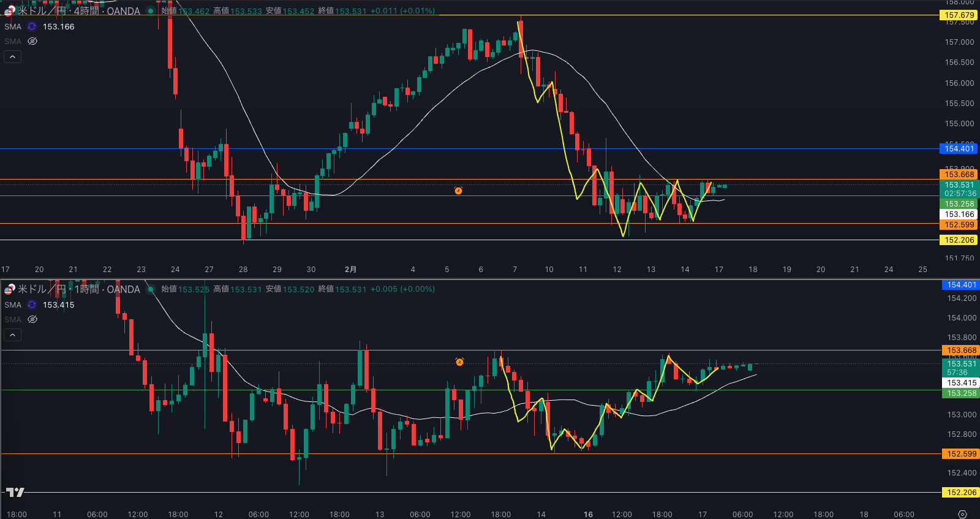Click the orange alert clock icon on 4-hour chart
Image resolution: width=980 pixels, height=519 pixels.
tap(458, 191)
